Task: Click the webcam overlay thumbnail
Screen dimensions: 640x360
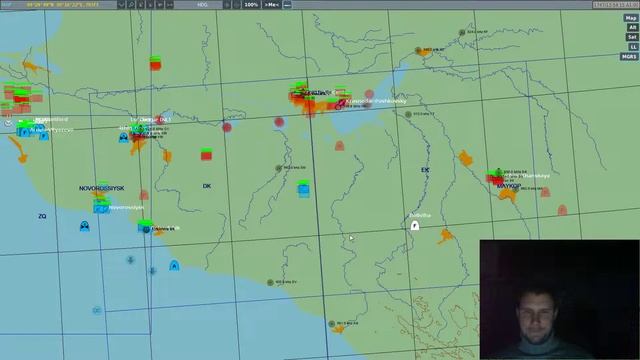Action: click(x=560, y=300)
